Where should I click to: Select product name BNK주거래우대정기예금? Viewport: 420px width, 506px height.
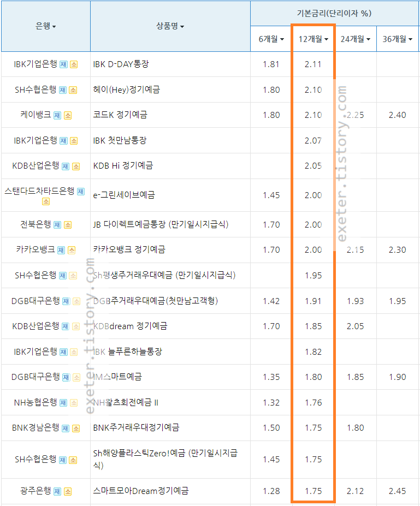click(136, 427)
